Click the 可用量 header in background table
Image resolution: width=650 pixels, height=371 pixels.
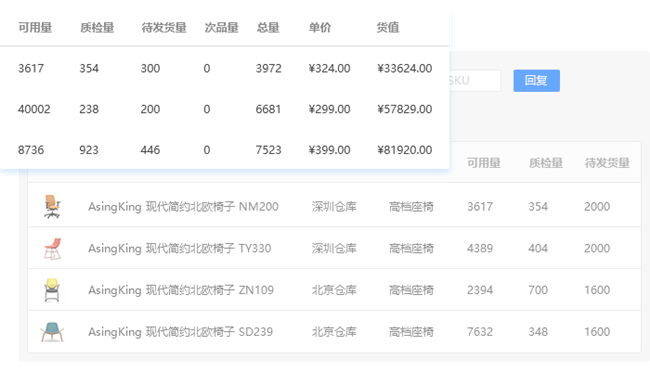point(484,163)
